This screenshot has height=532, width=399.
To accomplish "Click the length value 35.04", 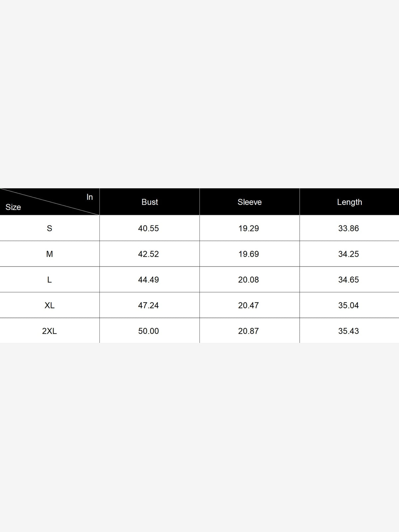I will click(x=349, y=305).
